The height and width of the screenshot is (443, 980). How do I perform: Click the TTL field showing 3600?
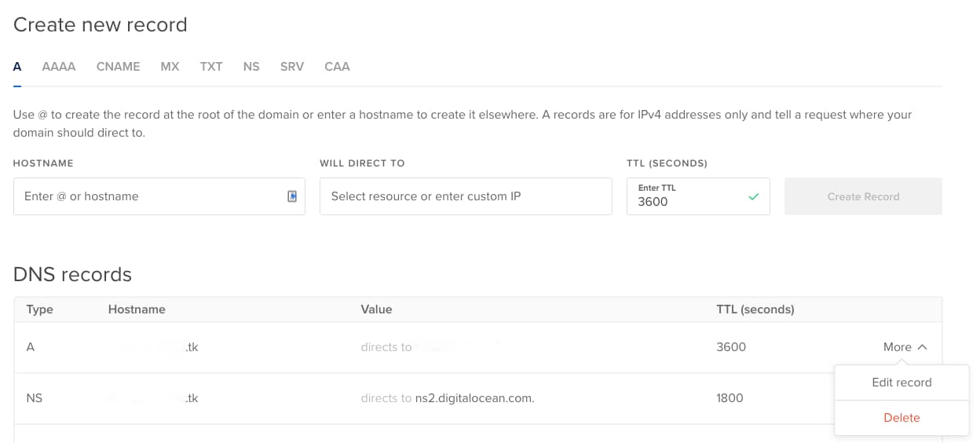pos(698,196)
